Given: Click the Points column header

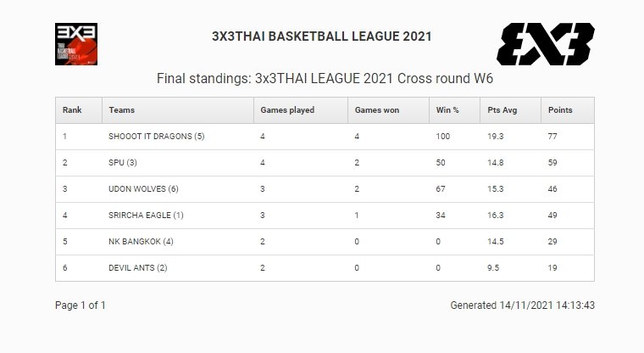Looking at the screenshot, I should pyautogui.click(x=560, y=110).
